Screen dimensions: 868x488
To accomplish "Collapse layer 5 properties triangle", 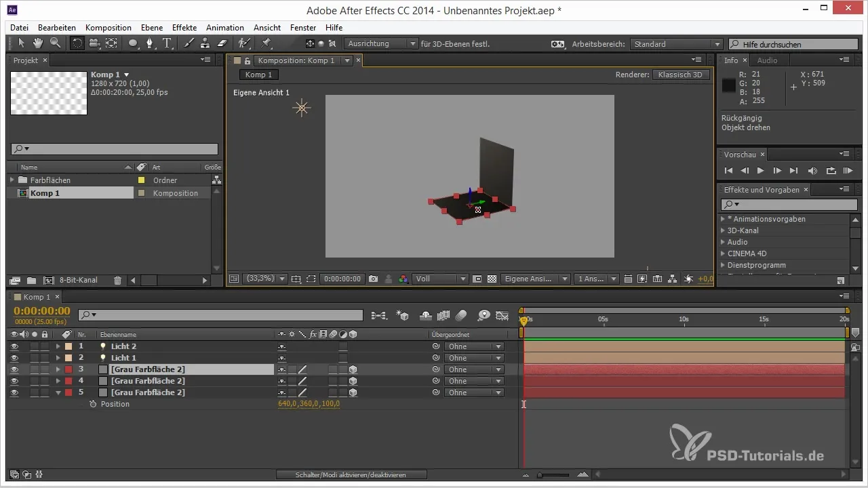I will (58, 392).
